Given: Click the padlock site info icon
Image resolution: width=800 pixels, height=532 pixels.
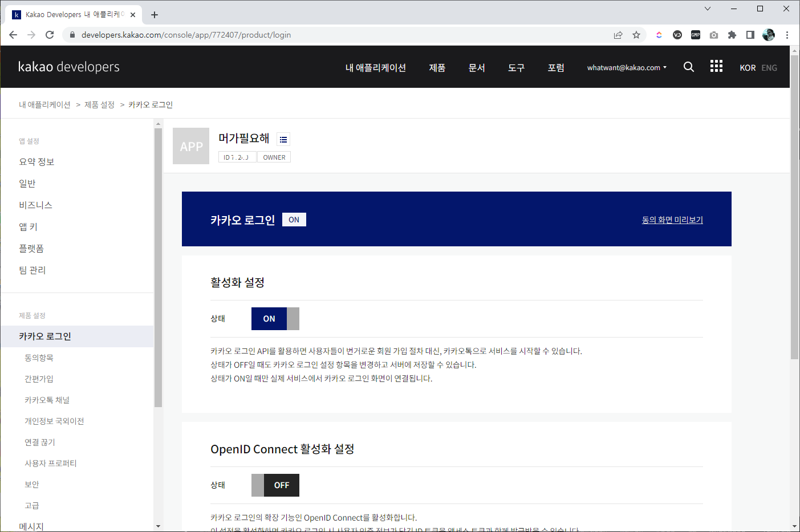Looking at the screenshot, I should [72, 35].
